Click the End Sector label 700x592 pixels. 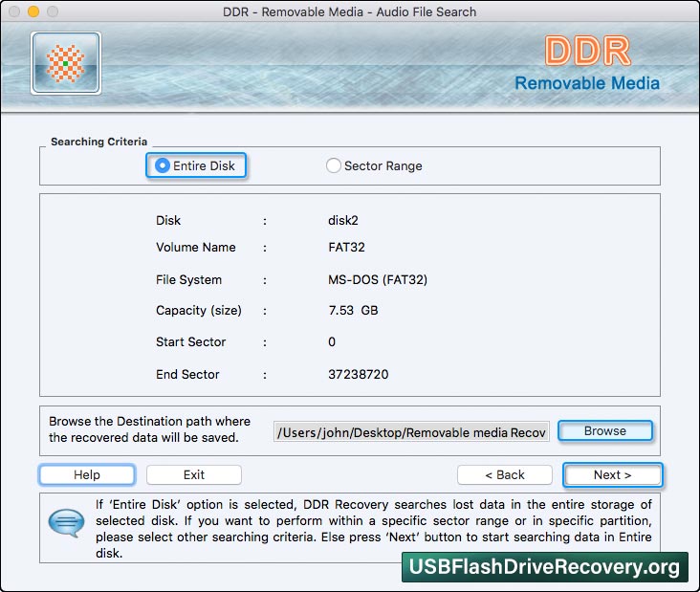click(187, 374)
